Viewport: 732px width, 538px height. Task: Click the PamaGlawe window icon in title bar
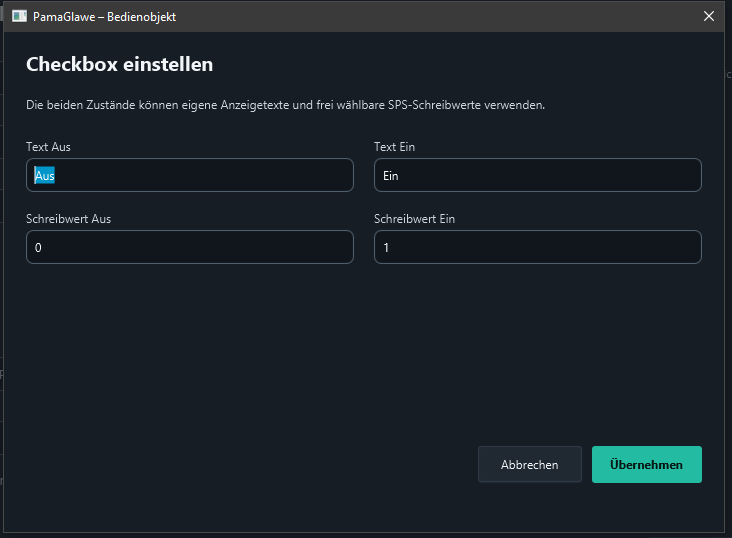coord(19,16)
